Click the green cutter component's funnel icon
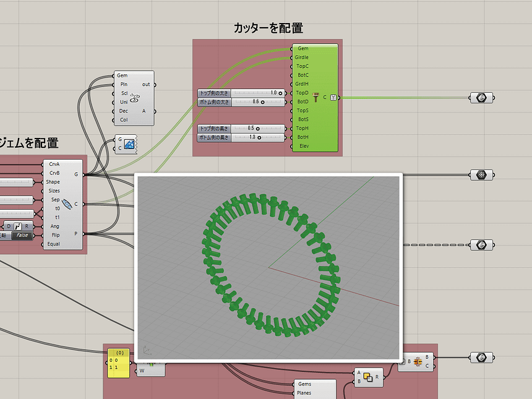Image resolution: width=532 pixels, height=399 pixels. [315, 97]
